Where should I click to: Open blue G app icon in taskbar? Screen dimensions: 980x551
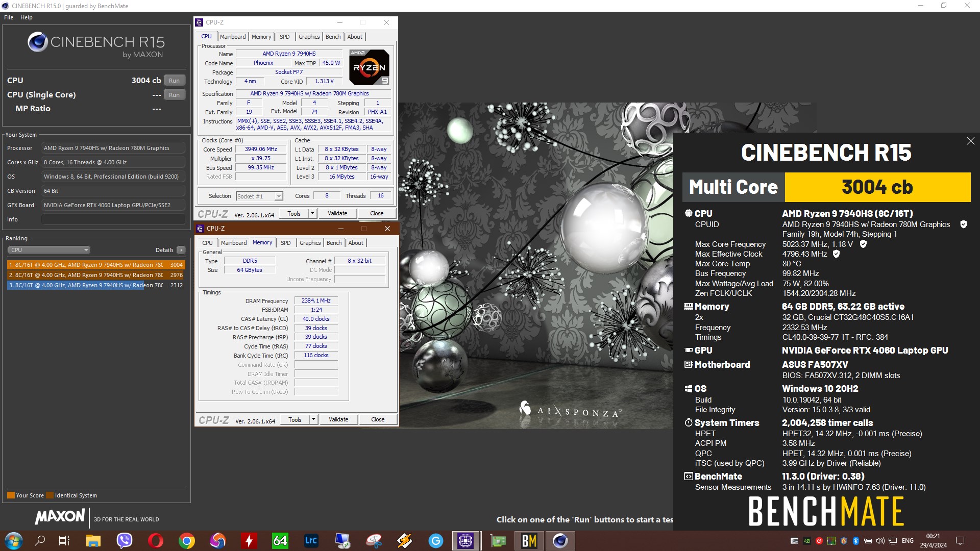click(x=435, y=541)
